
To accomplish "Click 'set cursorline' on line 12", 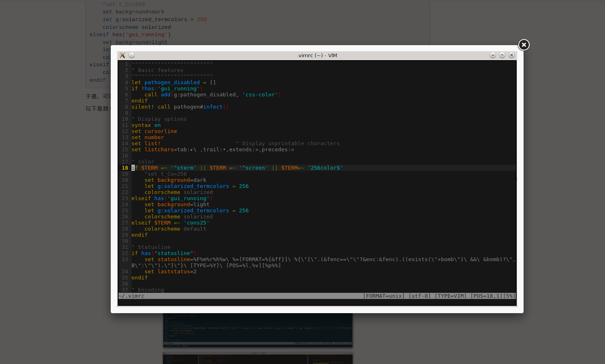I will (x=154, y=131).
